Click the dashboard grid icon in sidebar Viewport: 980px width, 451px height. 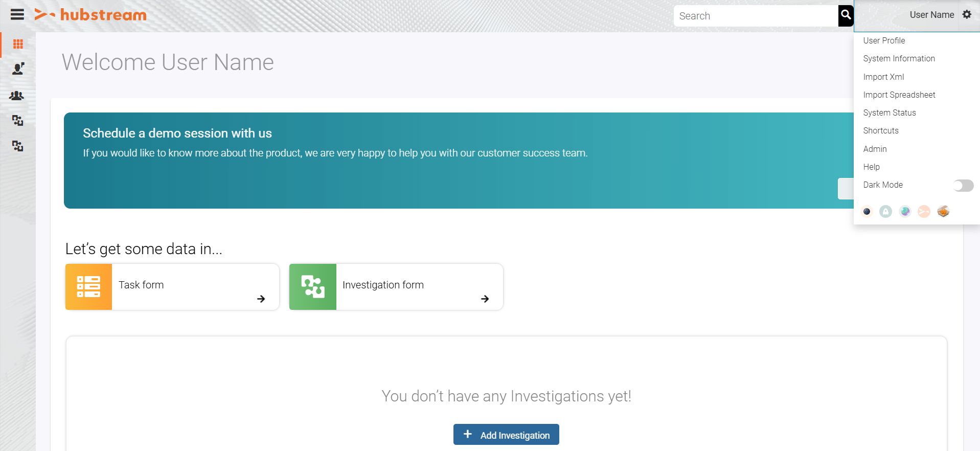pos(18,44)
